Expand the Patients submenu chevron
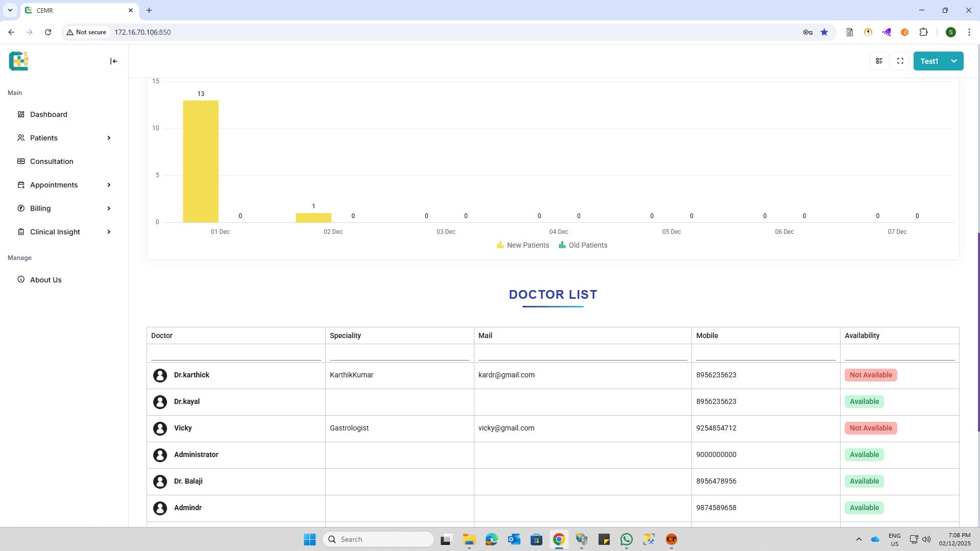980x551 pixels. [109, 138]
